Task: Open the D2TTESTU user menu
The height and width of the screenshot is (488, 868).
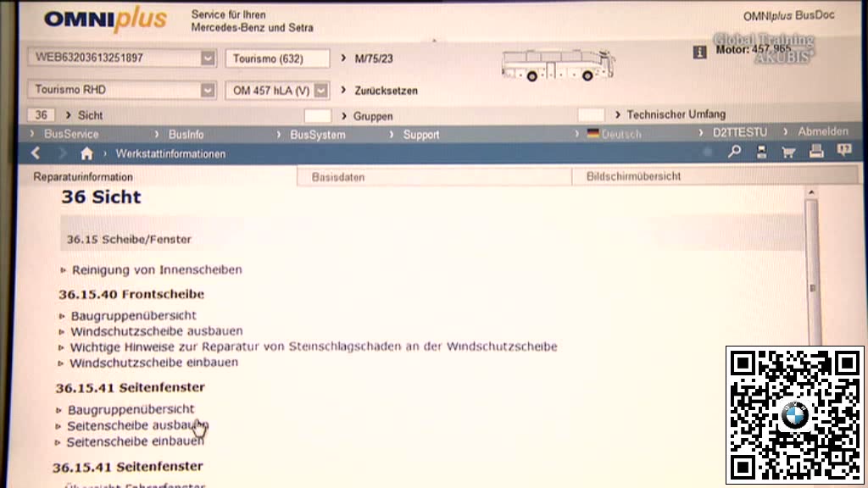Action: click(x=739, y=132)
